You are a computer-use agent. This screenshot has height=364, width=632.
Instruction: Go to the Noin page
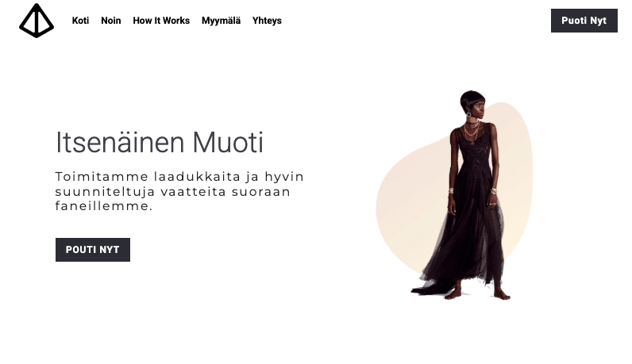pos(111,21)
